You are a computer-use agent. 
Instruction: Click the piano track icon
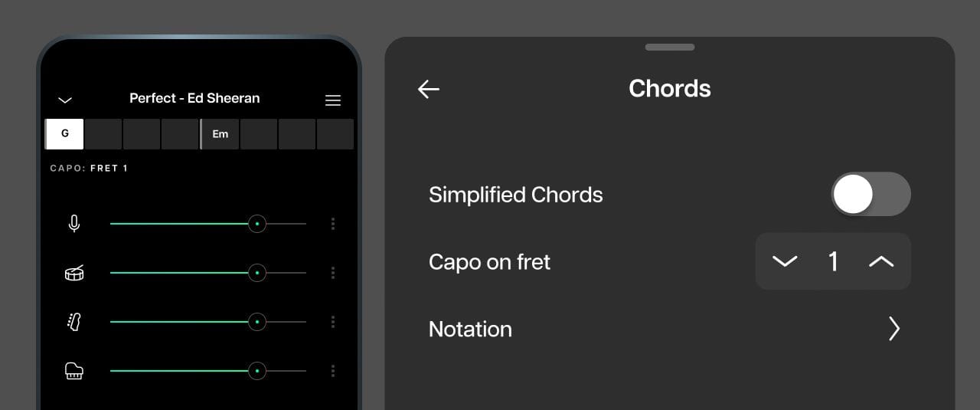click(74, 371)
